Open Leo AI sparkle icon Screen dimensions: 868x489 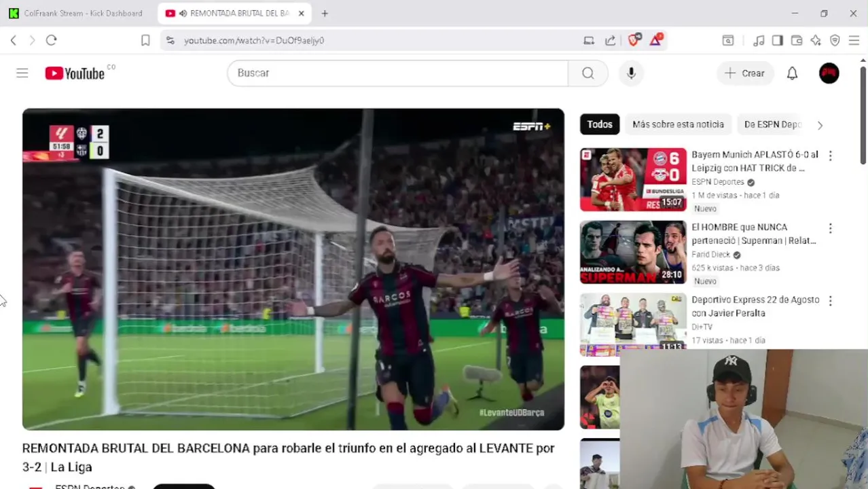tap(816, 40)
